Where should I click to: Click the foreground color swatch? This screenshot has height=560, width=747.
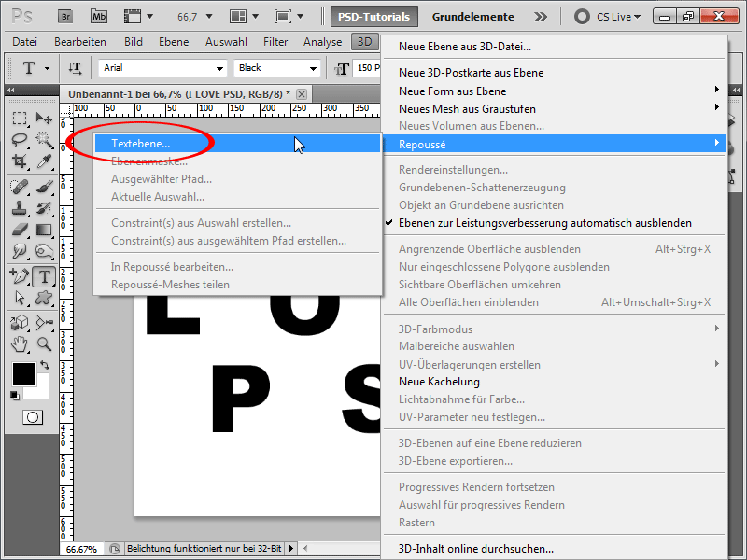(24, 374)
